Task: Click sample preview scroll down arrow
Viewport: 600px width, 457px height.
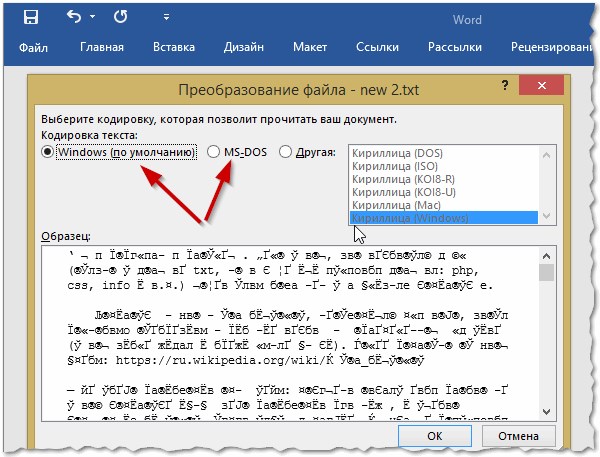Action: coord(546,412)
